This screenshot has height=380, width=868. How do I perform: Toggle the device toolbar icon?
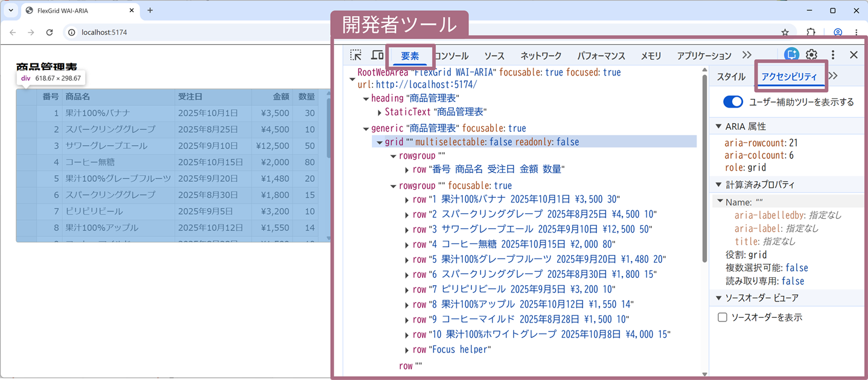pos(377,55)
